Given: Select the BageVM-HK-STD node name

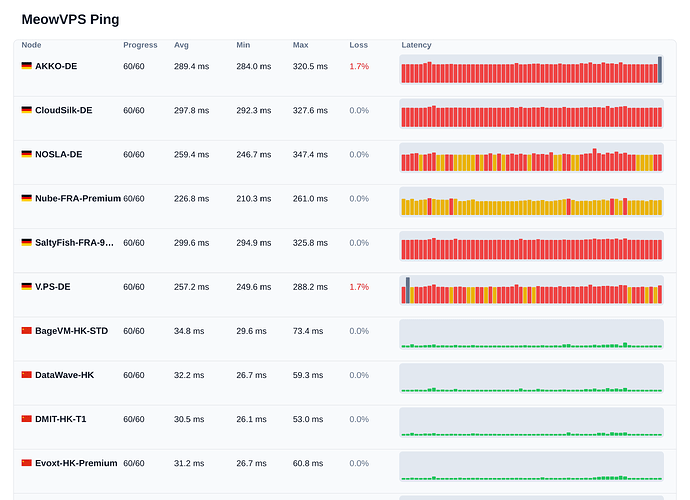Looking at the screenshot, I should (x=71, y=331).
